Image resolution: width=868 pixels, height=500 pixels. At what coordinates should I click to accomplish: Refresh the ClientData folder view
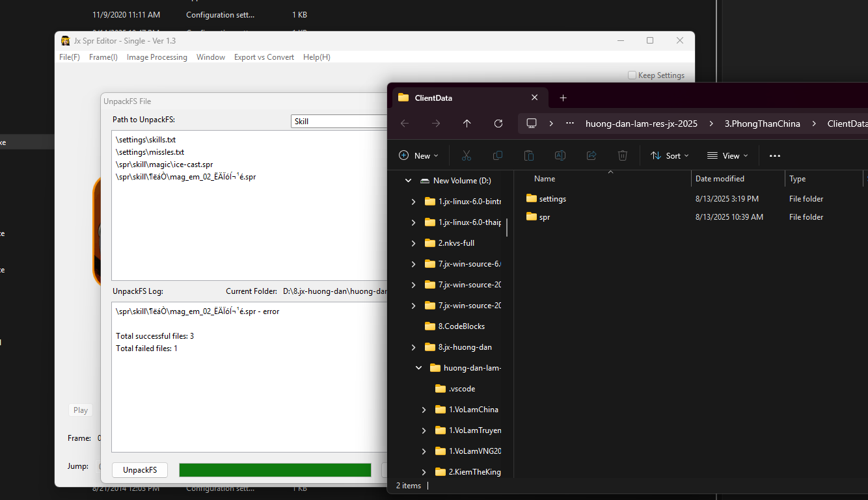click(x=498, y=124)
